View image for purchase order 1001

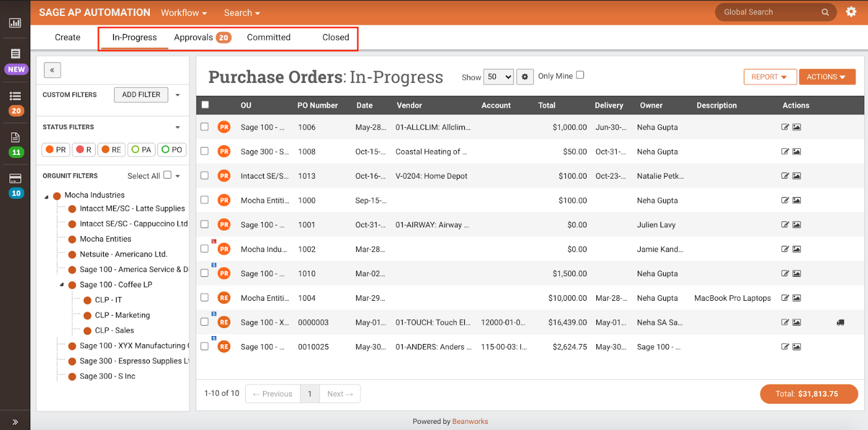click(x=796, y=225)
